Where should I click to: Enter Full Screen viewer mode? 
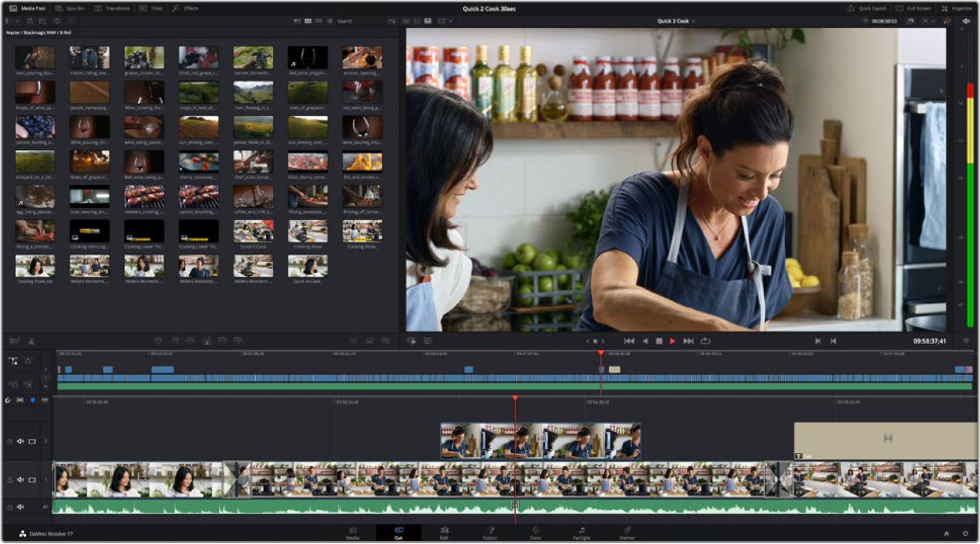[913, 8]
